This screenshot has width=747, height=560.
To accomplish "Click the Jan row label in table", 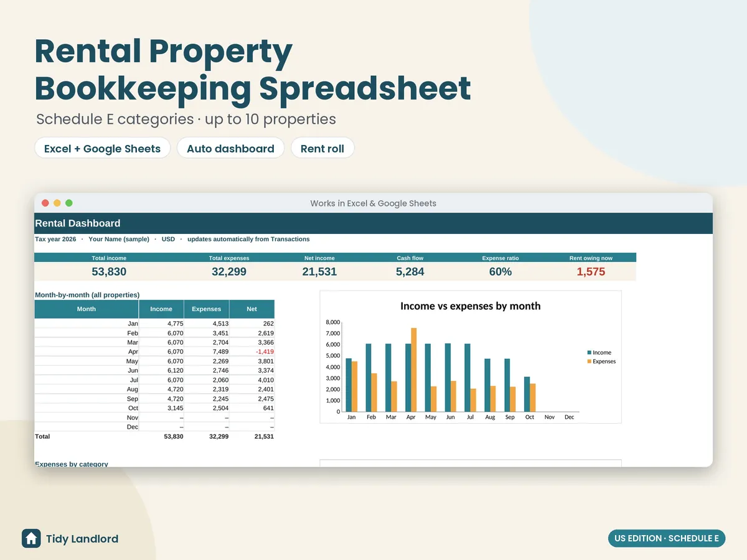I will coord(133,324).
